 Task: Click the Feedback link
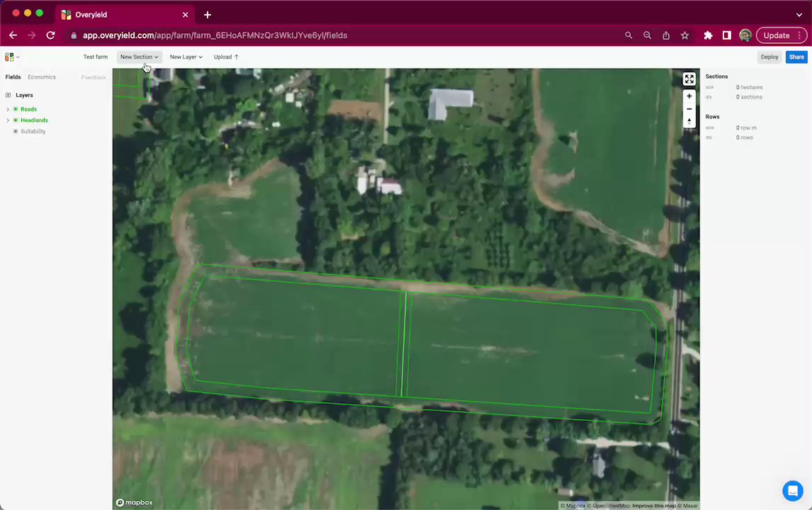click(94, 77)
